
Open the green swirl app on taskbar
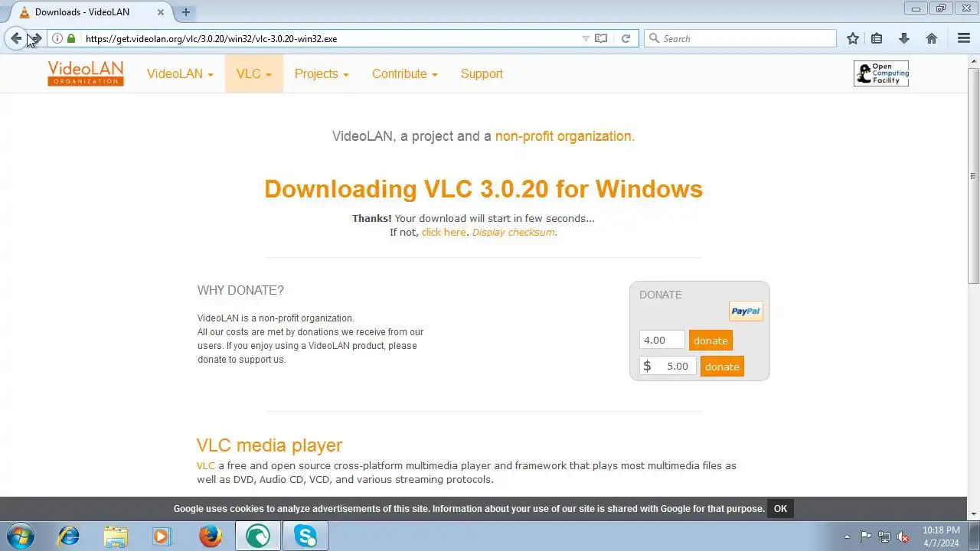(258, 536)
